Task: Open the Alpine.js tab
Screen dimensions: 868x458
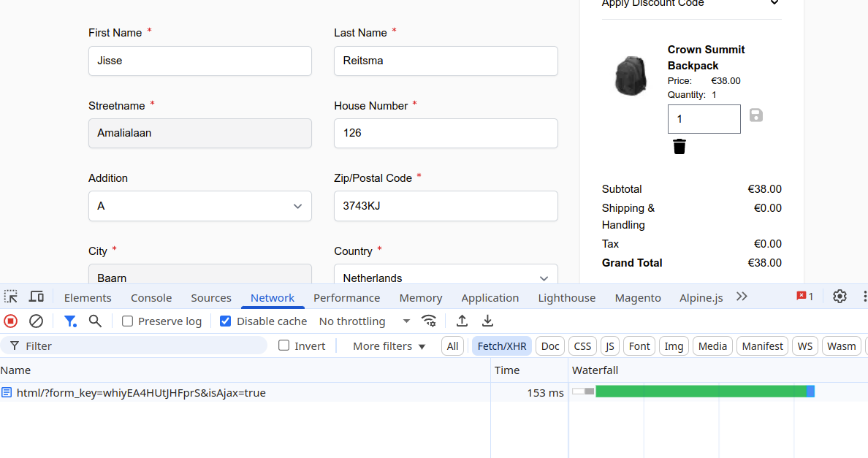Action: (701, 297)
